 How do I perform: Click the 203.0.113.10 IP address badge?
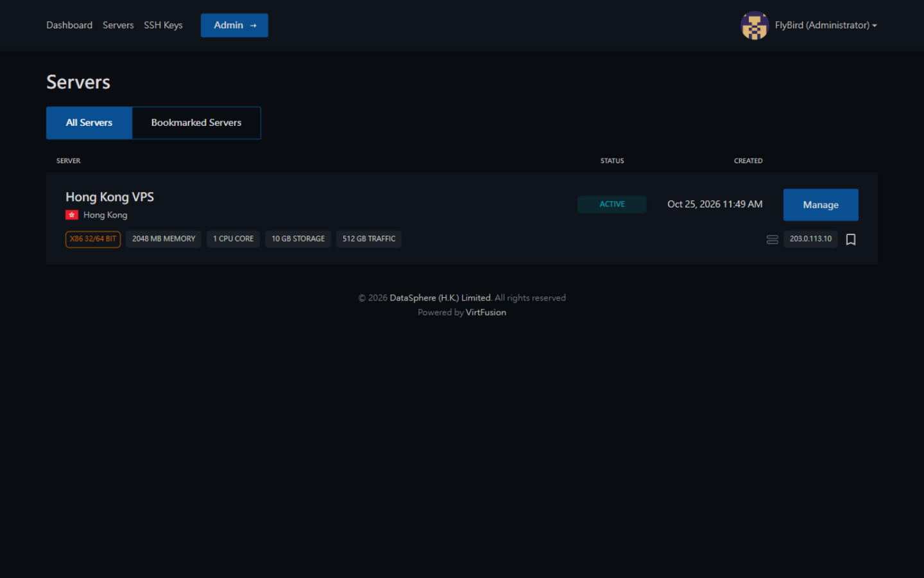[810, 239]
